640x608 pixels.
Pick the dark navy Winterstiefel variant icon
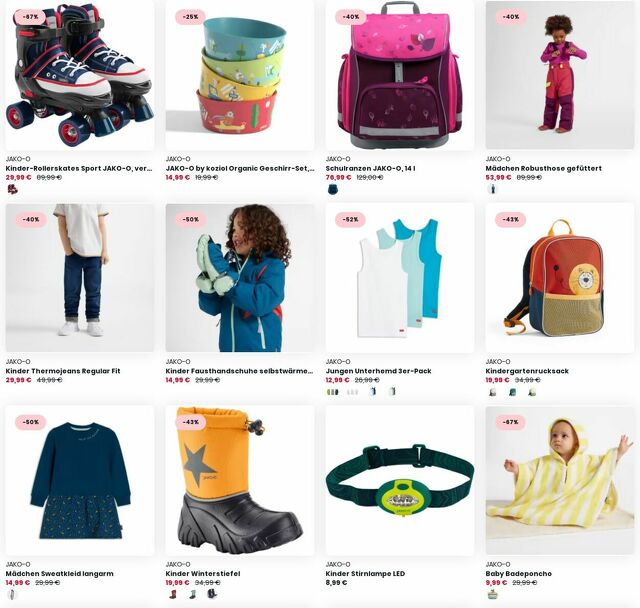[x=212, y=594]
